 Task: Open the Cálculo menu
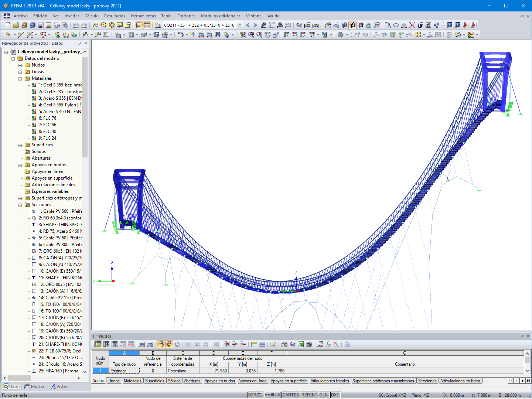click(91, 16)
